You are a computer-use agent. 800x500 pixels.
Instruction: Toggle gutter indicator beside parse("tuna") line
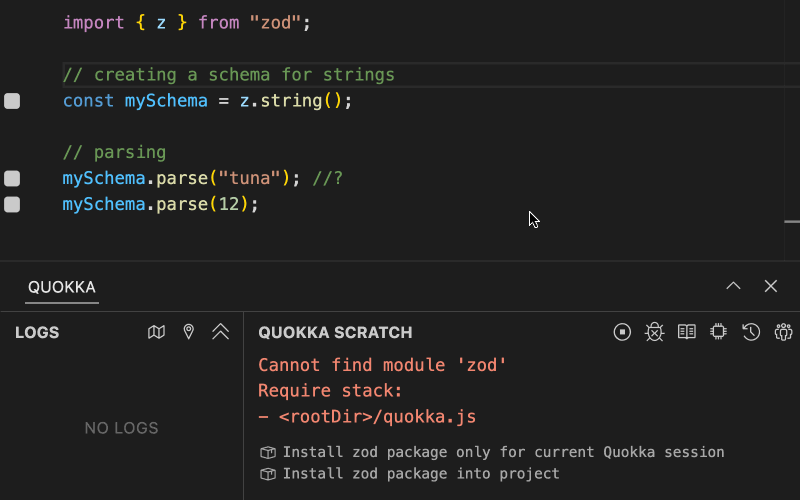point(12,179)
